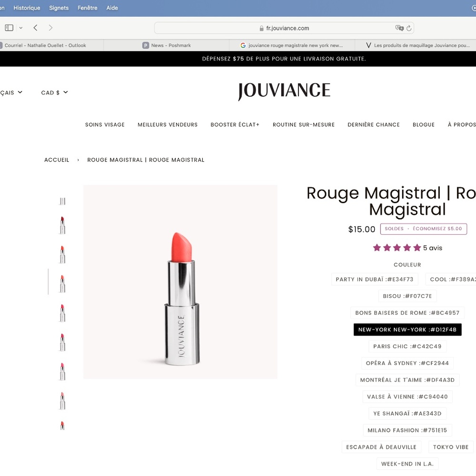This screenshot has width=476, height=476.
Task: Choose YE SHANGAÏ :#AE343D colour
Action: [x=407, y=414]
